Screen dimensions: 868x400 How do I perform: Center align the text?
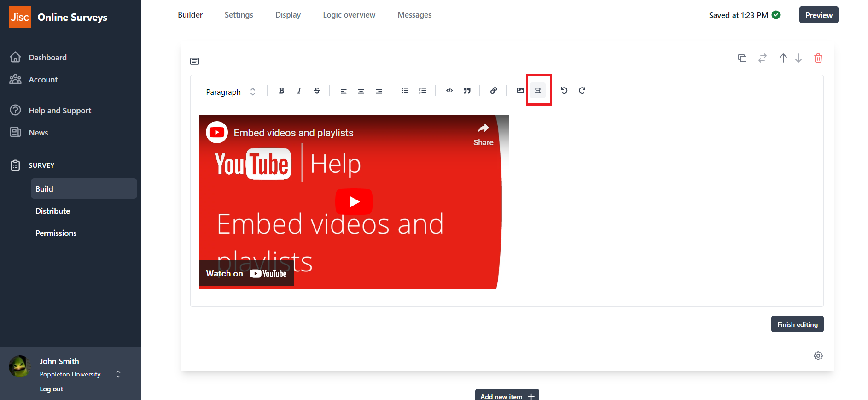[361, 90]
